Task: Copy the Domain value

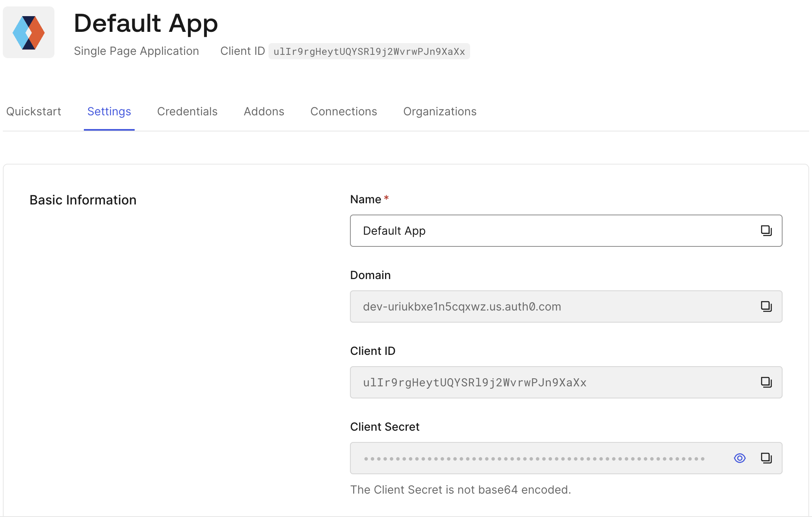Action: tap(766, 306)
